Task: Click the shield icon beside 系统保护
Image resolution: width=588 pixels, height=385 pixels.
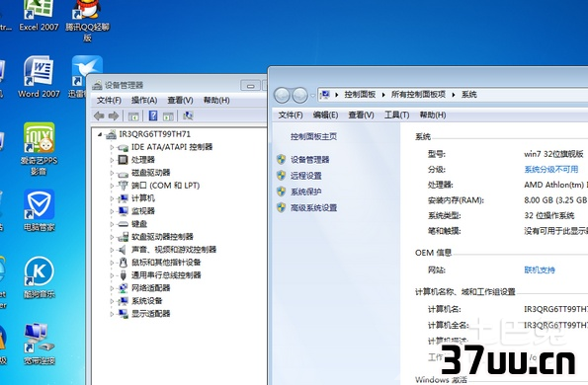Action: click(x=282, y=192)
